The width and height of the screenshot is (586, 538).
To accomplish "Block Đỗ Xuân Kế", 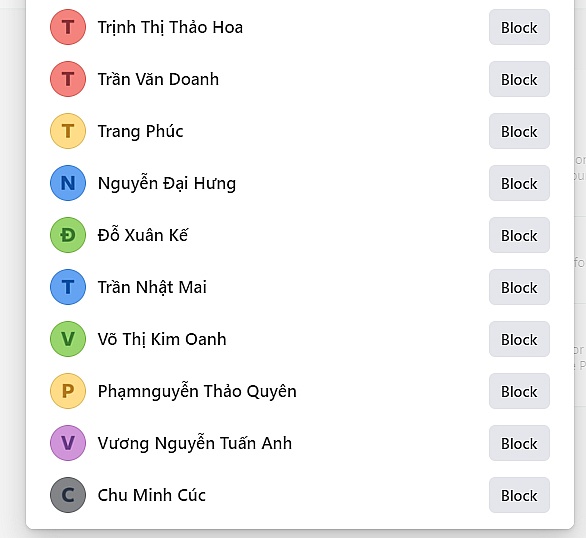I will click(519, 235).
